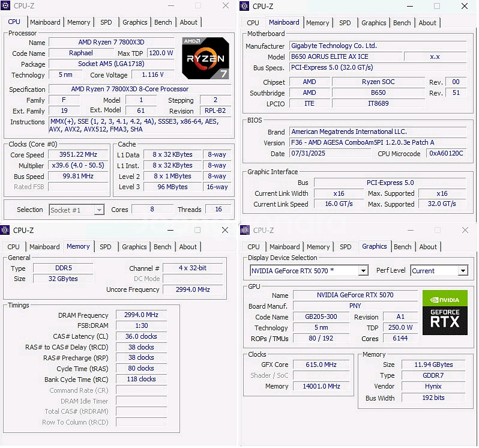Select About tab in the Mainboard window
The height and width of the screenshot is (448, 479).
(427, 23)
